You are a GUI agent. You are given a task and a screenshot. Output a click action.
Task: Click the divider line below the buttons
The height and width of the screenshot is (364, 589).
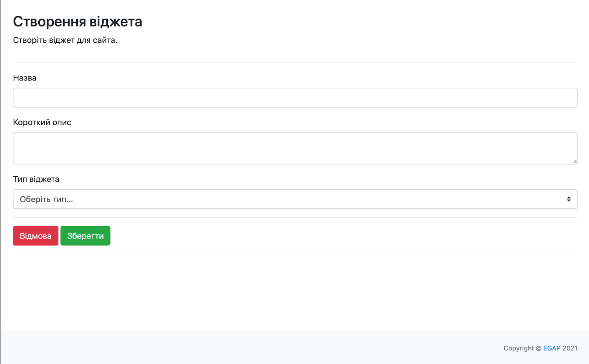[x=295, y=254]
